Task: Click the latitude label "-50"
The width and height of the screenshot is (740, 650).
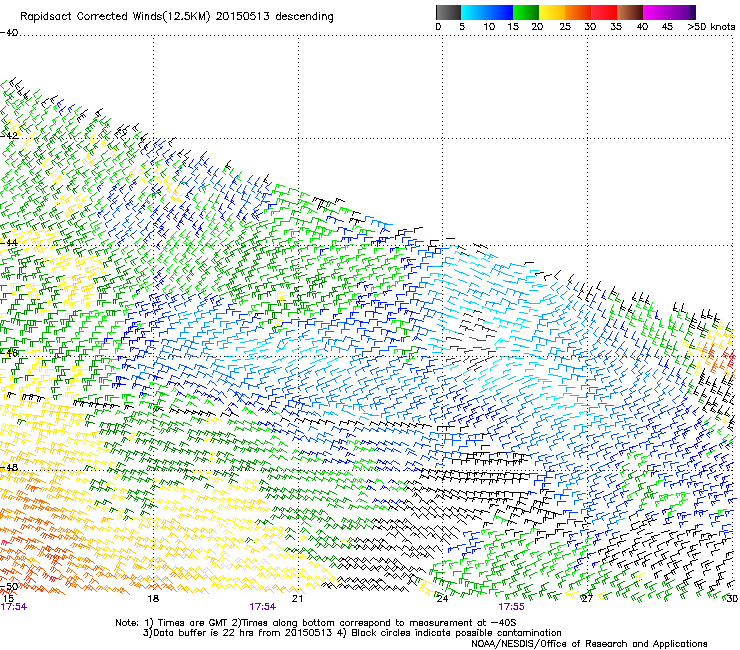Action: (9, 586)
